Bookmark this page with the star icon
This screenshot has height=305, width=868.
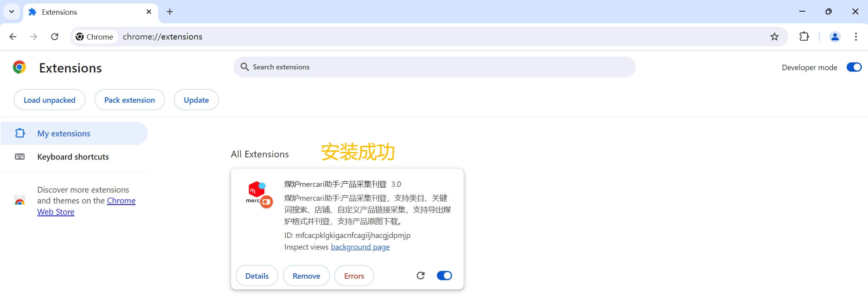[x=774, y=36]
